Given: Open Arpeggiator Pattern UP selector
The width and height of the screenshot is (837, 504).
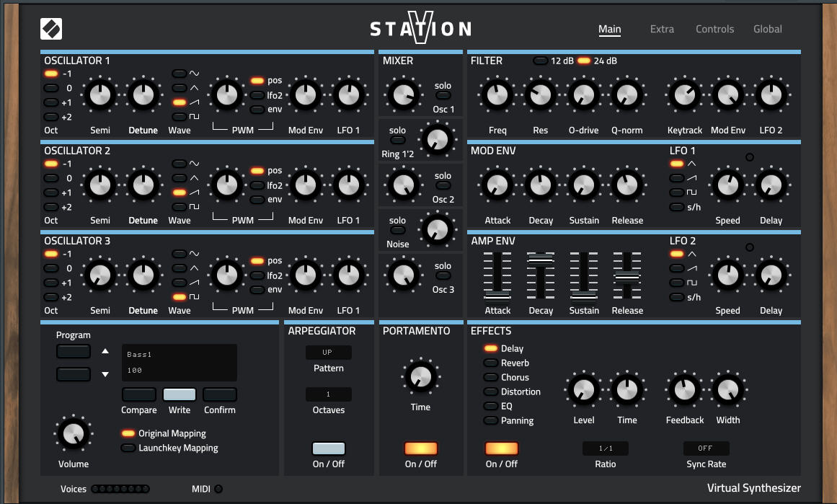Looking at the screenshot, I should pos(328,353).
